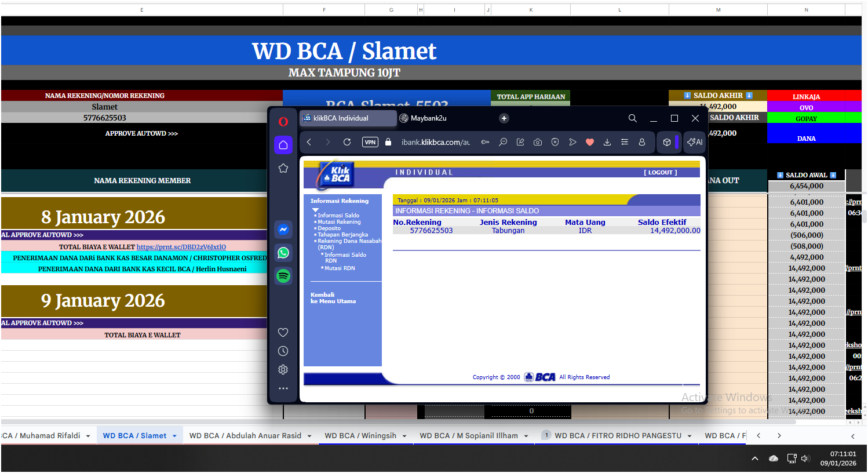Open Opera Easy Setup sliders icon

pos(625,142)
